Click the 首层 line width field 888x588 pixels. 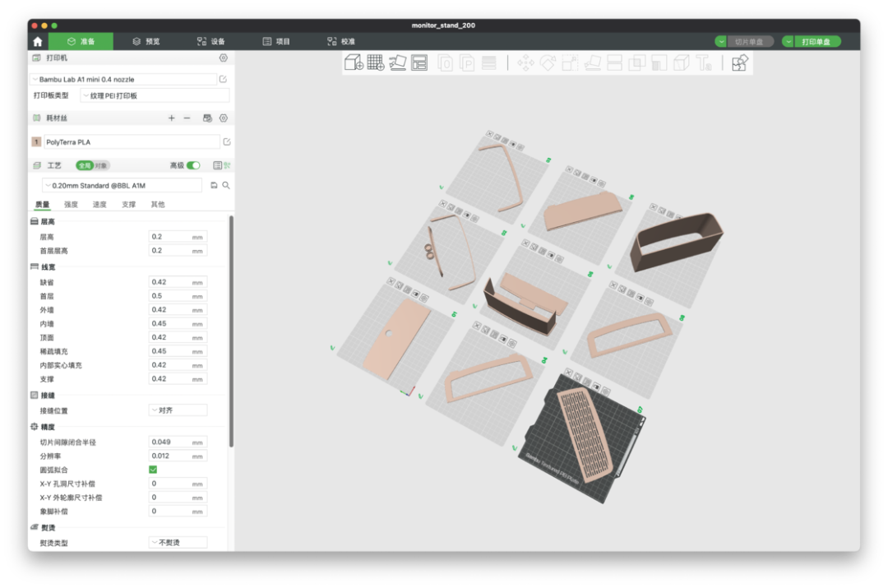pos(178,296)
